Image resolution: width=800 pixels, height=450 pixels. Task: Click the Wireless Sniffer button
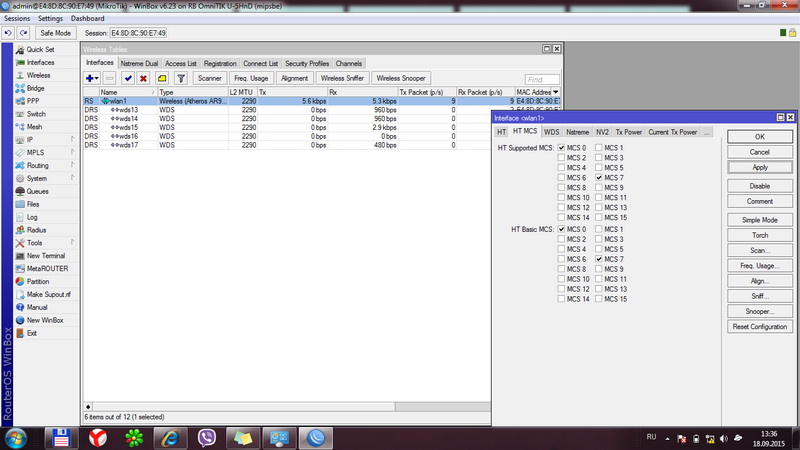click(342, 79)
